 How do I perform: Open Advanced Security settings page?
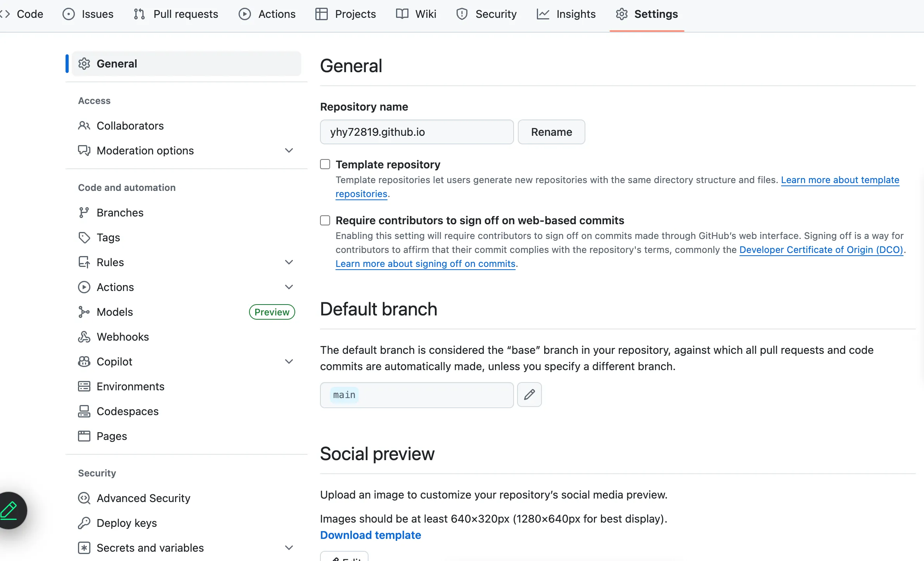[x=187, y=498]
